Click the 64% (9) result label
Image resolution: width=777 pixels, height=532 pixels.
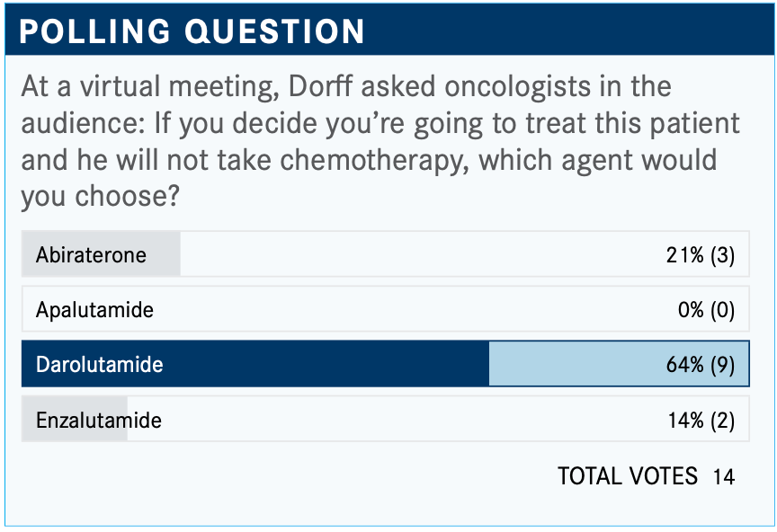point(701,365)
